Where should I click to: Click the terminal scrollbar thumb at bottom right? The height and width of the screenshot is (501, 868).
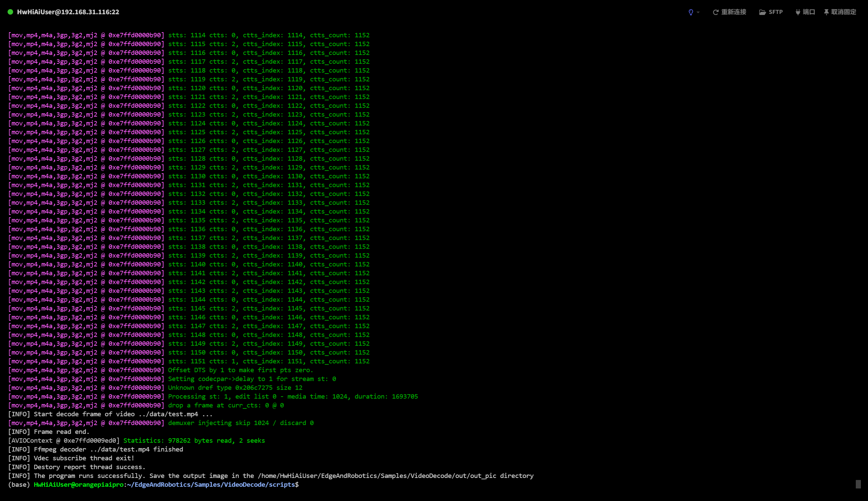[858, 484]
